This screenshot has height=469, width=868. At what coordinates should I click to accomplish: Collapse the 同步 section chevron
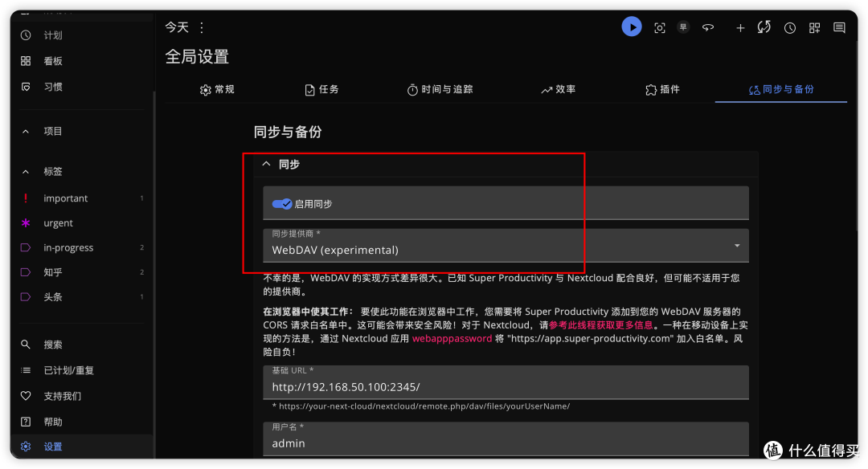click(x=266, y=164)
